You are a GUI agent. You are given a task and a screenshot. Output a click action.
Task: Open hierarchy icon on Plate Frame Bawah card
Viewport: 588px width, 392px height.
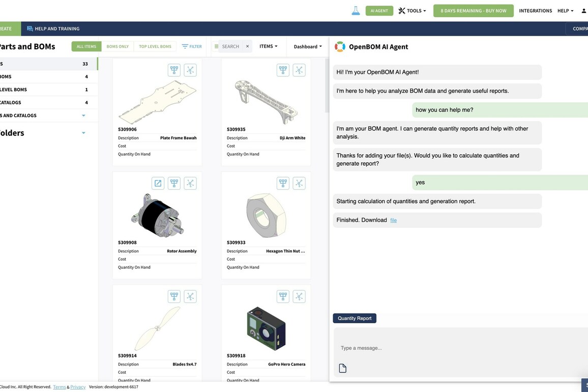pos(174,70)
